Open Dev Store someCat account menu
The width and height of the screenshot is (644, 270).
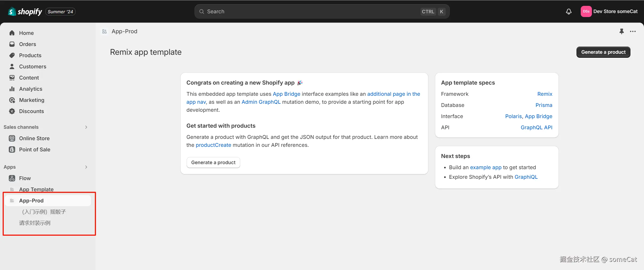click(x=609, y=11)
